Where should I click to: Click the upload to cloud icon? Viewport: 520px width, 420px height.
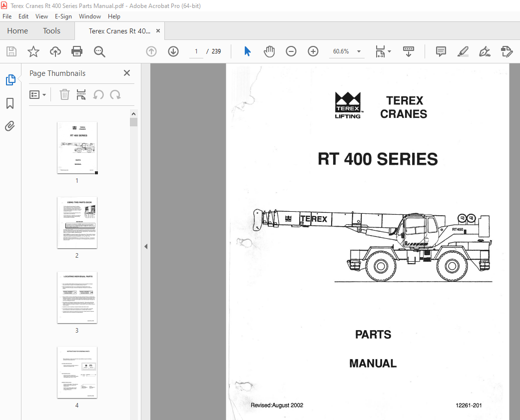tap(55, 51)
